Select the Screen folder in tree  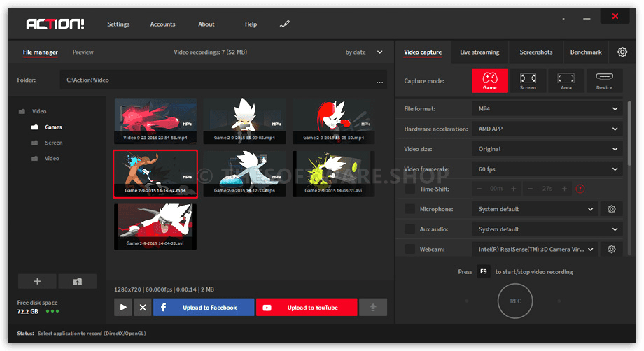(x=47, y=143)
